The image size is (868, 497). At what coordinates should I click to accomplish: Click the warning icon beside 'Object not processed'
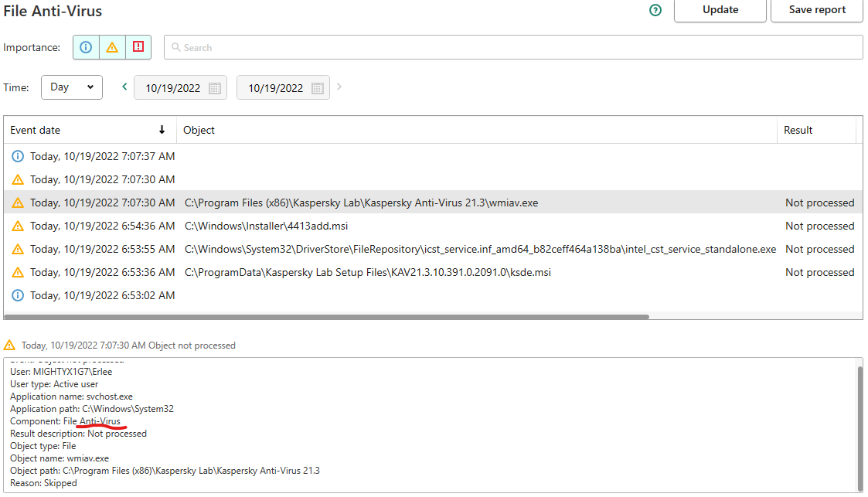9,346
